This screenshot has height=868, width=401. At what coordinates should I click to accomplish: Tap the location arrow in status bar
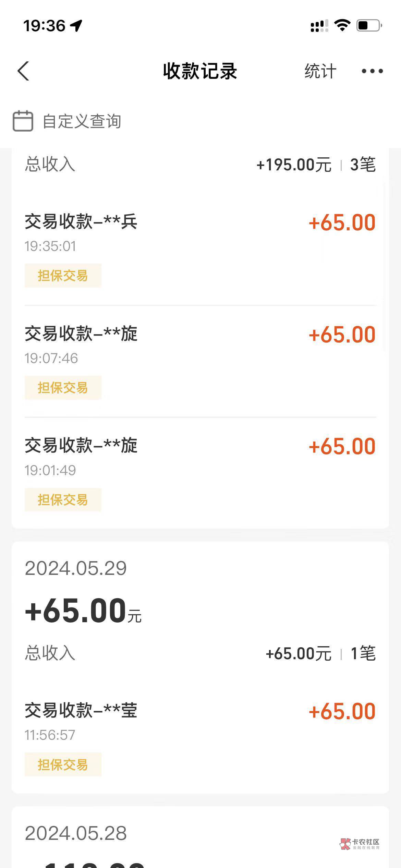pyautogui.click(x=76, y=25)
